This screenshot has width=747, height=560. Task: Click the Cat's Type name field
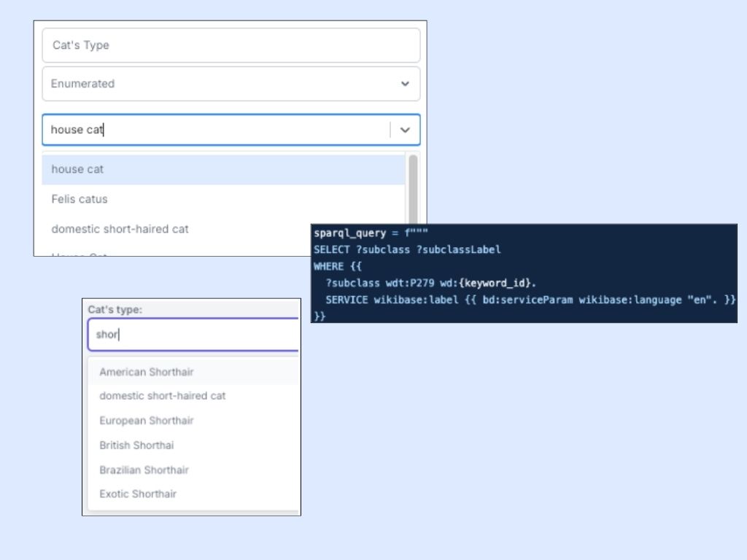point(231,45)
